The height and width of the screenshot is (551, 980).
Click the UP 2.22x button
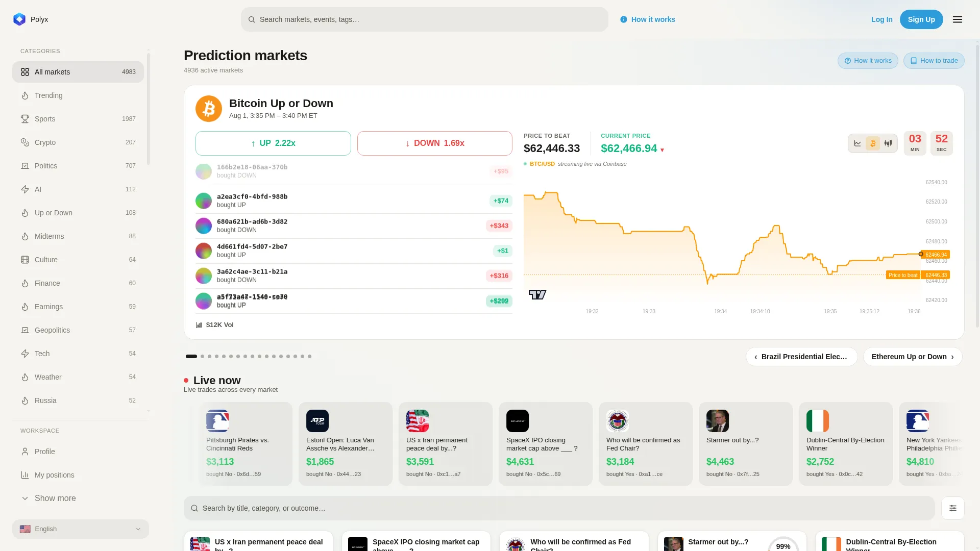pyautogui.click(x=273, y=143)
